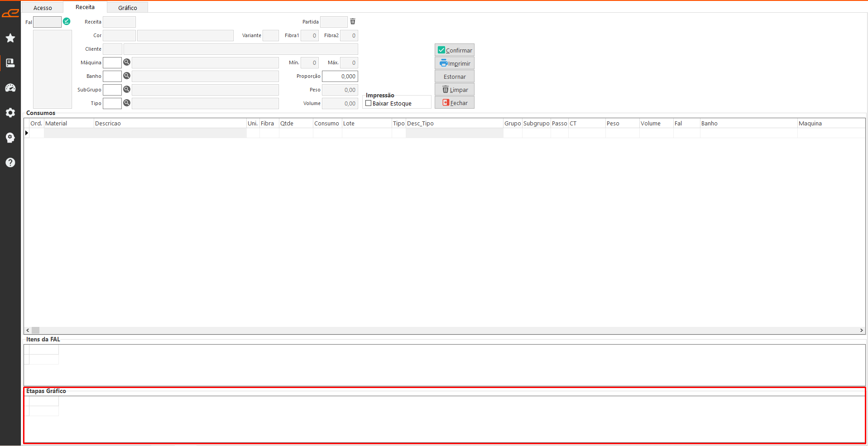The height and width of the screenshot is (446, 868).
Task: Click the head-with-gear sidebar icon
Action: (x=10, y=138)
